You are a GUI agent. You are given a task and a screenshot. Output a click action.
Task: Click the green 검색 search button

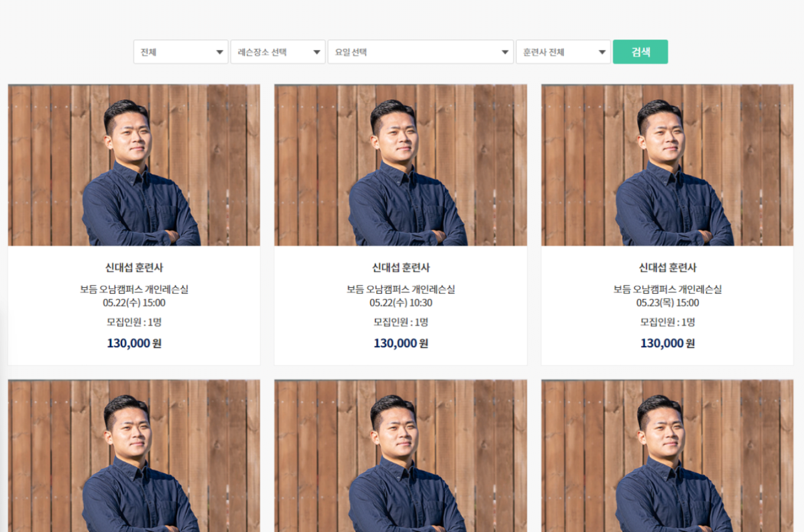[640, 52]
